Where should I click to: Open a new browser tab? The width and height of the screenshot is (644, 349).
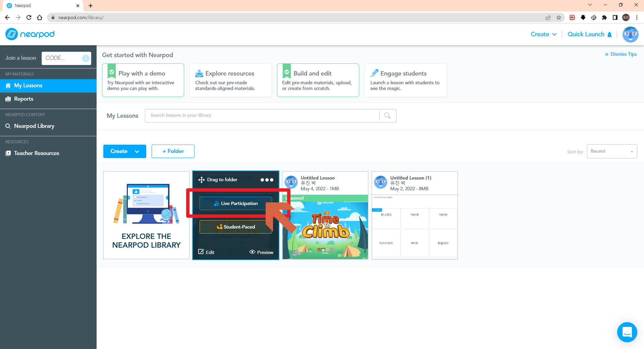91,6
